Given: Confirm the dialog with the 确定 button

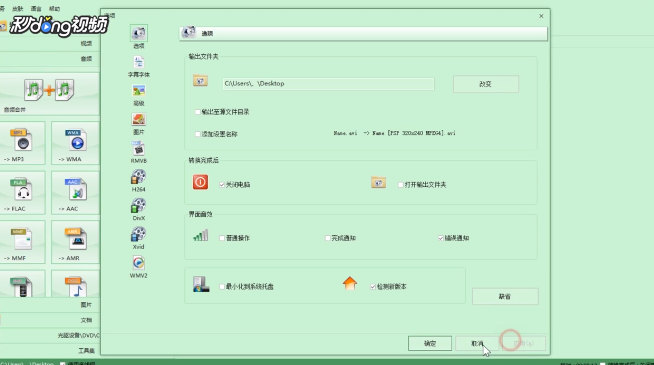Looking at the screenshot, I should 430,343.
